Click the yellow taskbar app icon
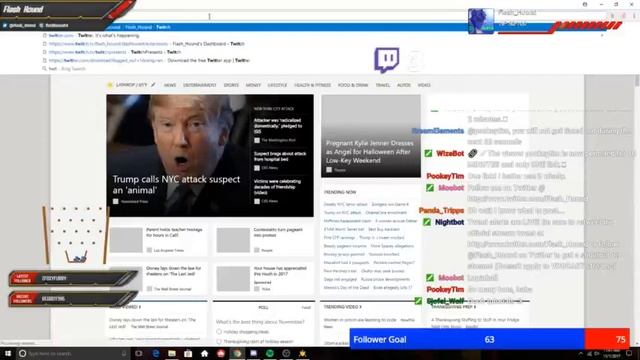 (302, 353)
